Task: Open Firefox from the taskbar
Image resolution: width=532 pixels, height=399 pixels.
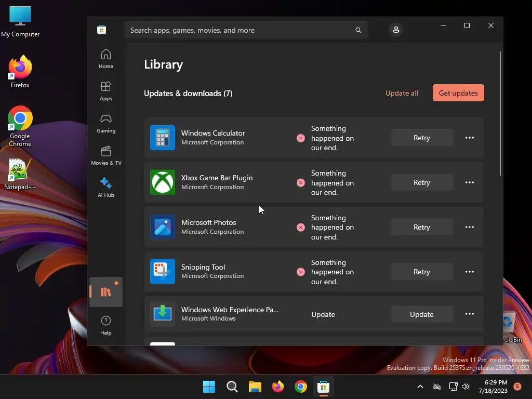Action: (x=278, y=387)
